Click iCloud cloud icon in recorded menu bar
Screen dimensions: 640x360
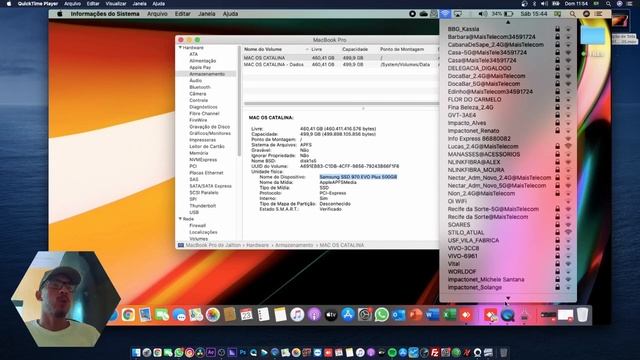424,14
